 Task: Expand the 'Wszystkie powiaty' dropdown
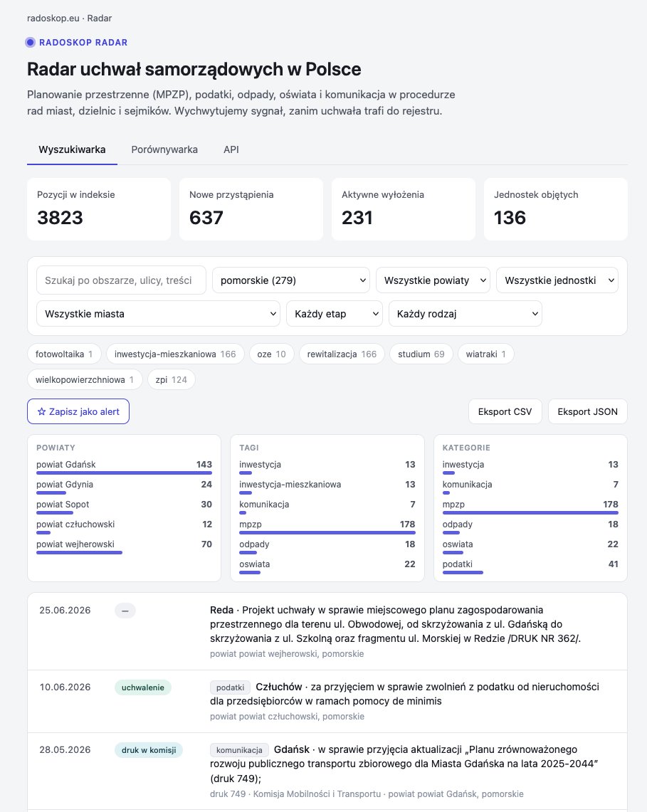pyautogui.click(x=433, y=280)
